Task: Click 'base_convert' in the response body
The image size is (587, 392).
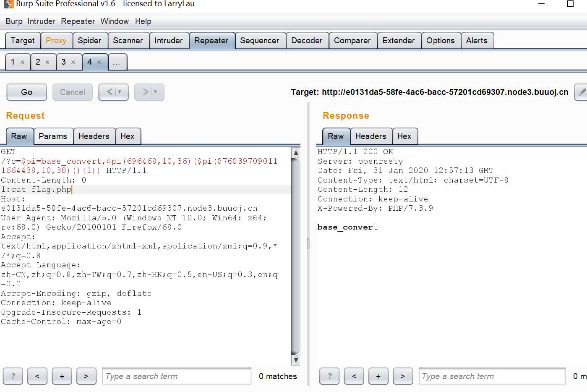Action: (x=347, y=227)
